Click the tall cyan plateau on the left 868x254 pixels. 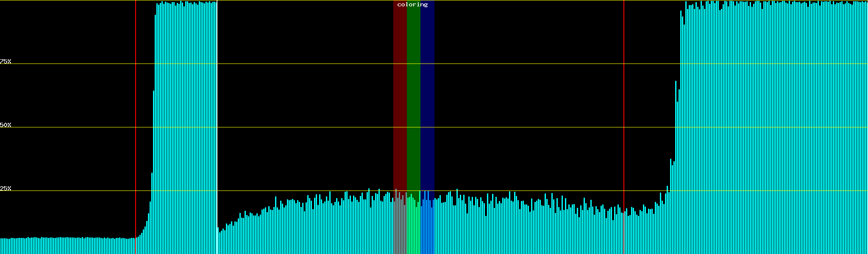point(186,127)
